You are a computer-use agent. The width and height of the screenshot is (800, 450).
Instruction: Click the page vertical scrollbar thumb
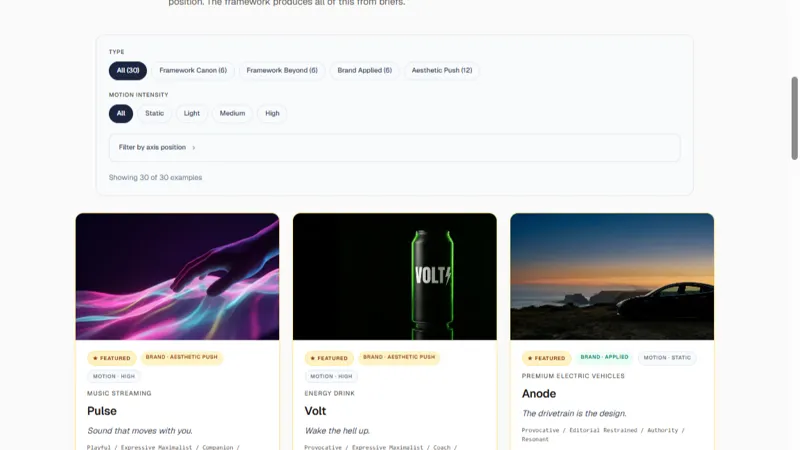[794, 118]
